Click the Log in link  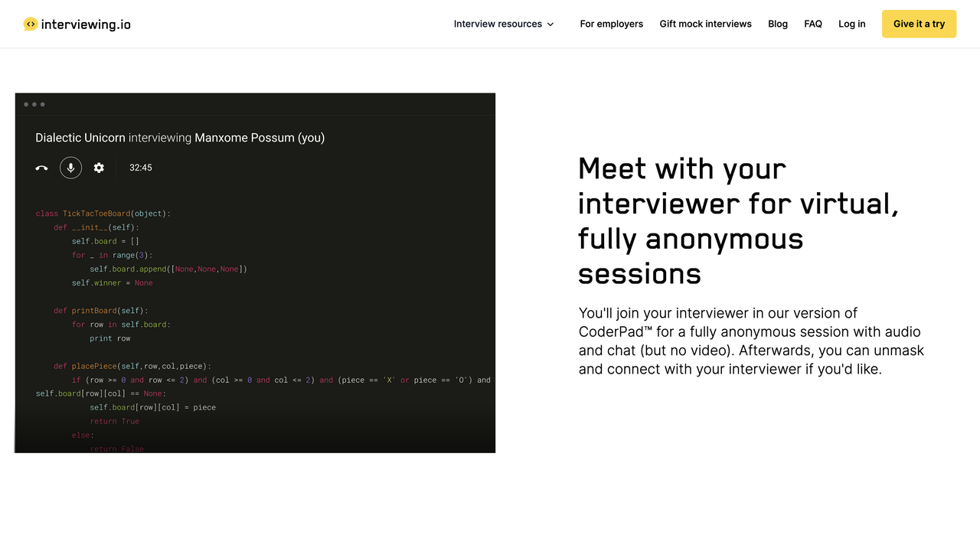[851, 24]
